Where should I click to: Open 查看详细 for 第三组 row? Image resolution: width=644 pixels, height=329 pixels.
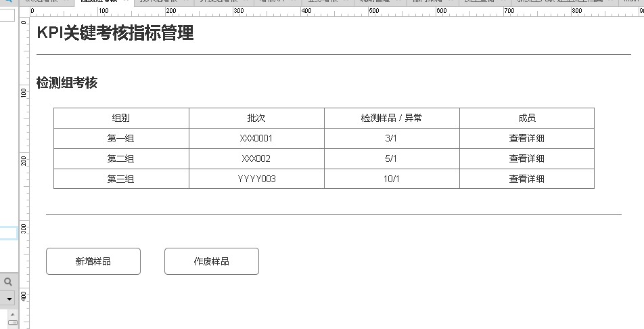526,179
